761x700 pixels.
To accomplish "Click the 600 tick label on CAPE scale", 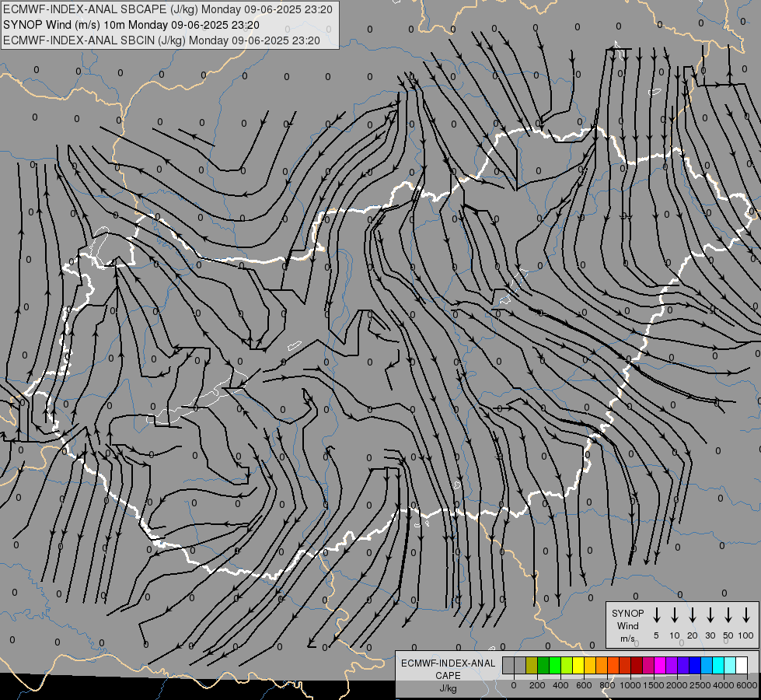I will click(x=584, y=685).
